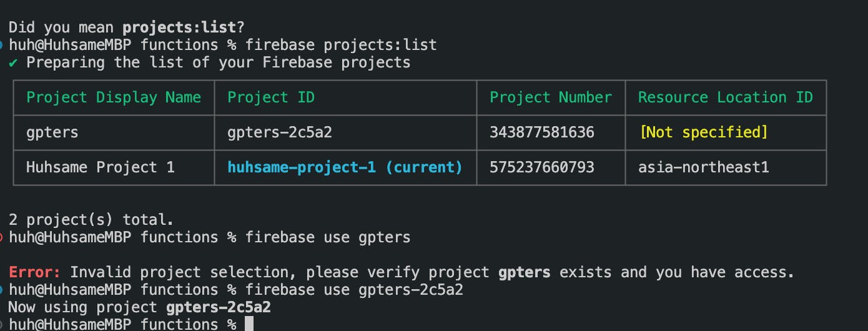Click the Project Display Name column header
The height and width of the screenshot is (331, 868).
tap(114, 97)
